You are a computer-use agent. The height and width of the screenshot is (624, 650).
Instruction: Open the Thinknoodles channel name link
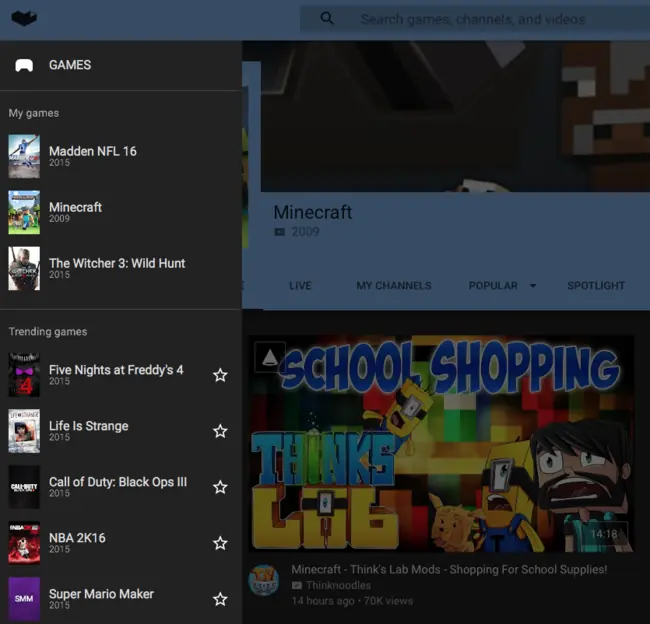tap(338, 585)
